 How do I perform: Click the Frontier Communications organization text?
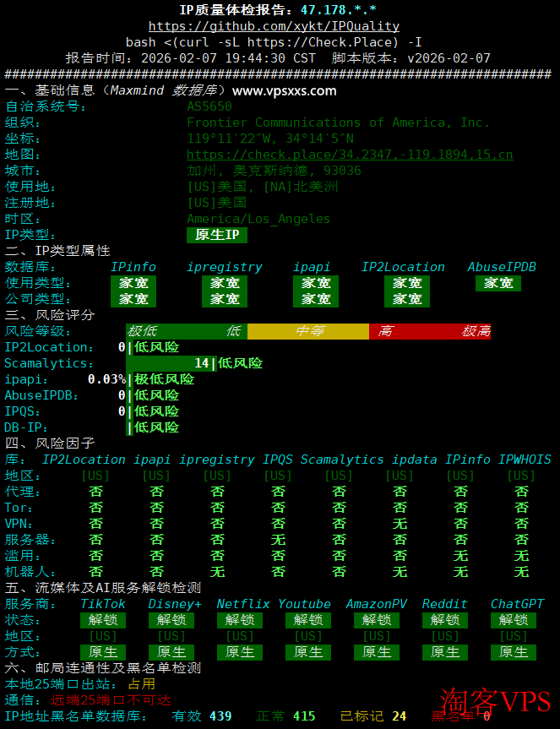338,122
